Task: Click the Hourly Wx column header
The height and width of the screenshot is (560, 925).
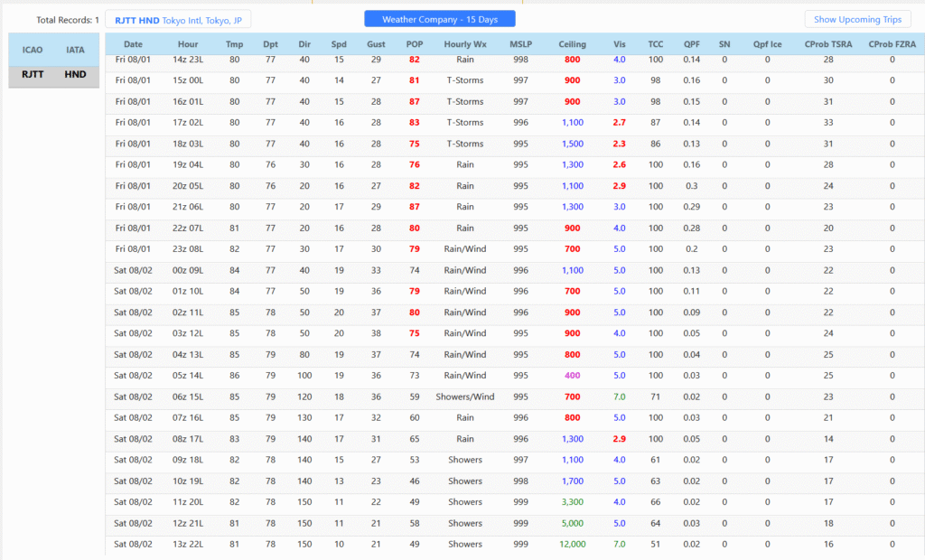Action: 465,44
